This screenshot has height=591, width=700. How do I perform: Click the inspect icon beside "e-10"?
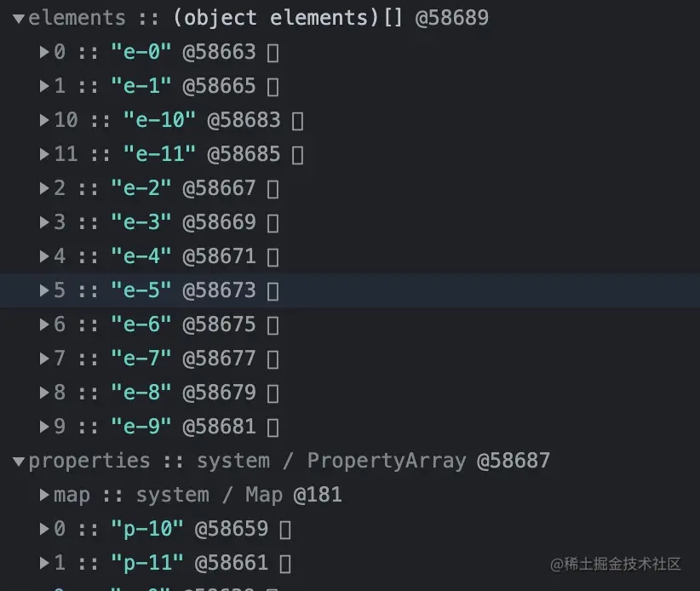pyautogui.click(x=295, y=120)
